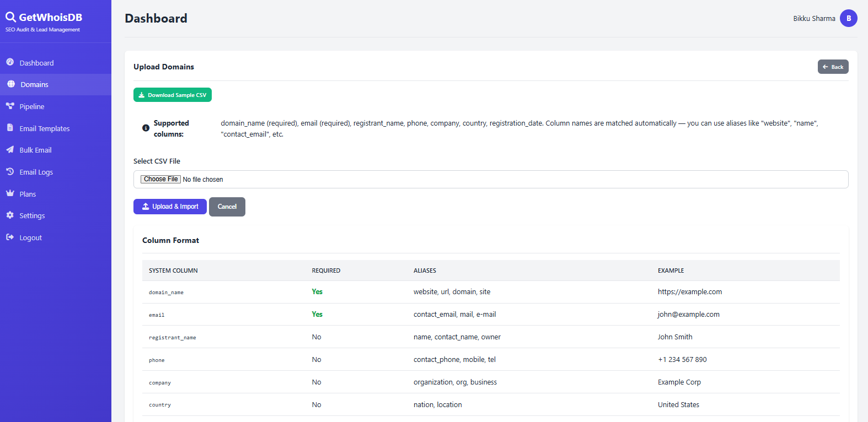The image size is (868, 422).
Task: Click the Select CSV File label
Action: tap(157, 161)
